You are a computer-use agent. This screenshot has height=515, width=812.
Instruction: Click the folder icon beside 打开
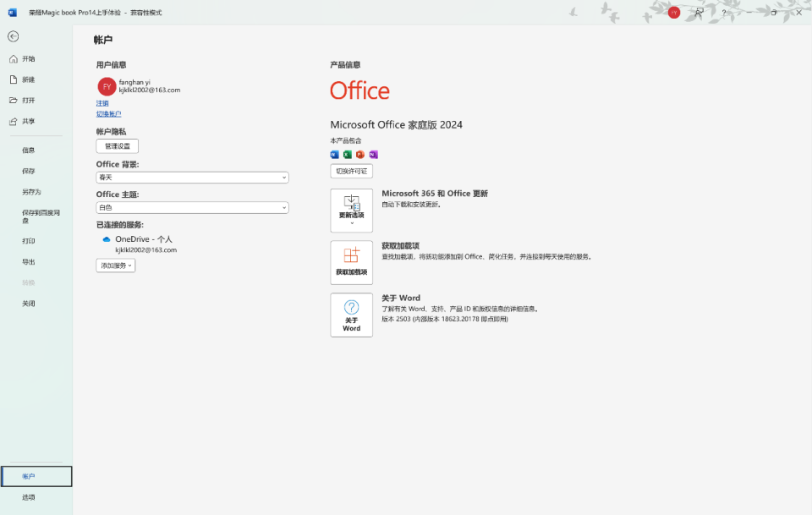(14, 101)
